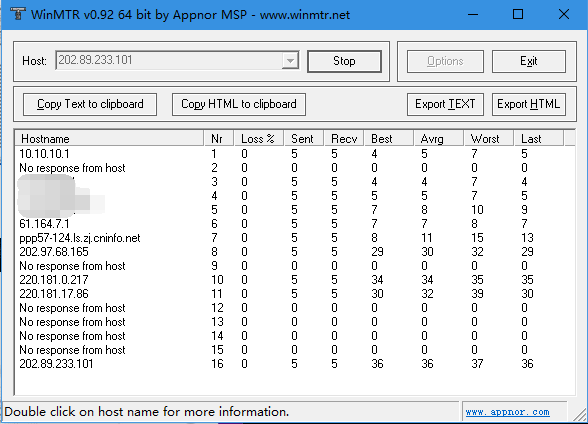Maximize the WinMTR window
This screenshot has height=424, width=588.
point(518,15)
